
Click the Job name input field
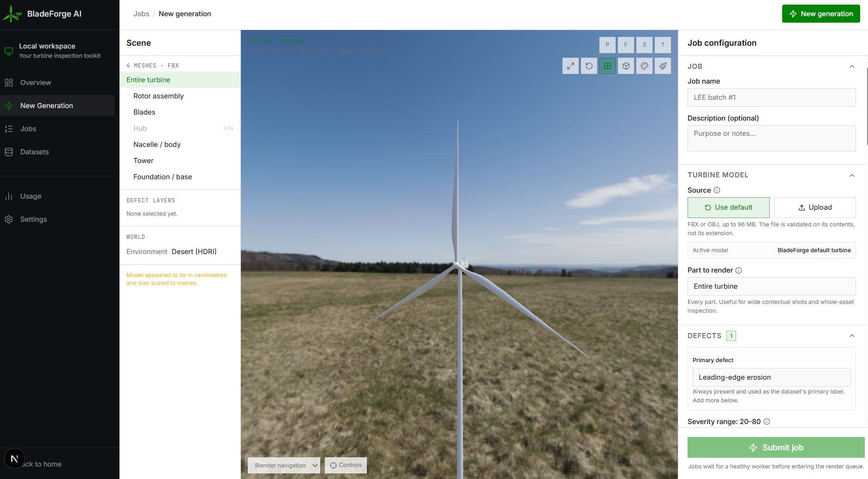pyautogui.click(x=772, y=97)
